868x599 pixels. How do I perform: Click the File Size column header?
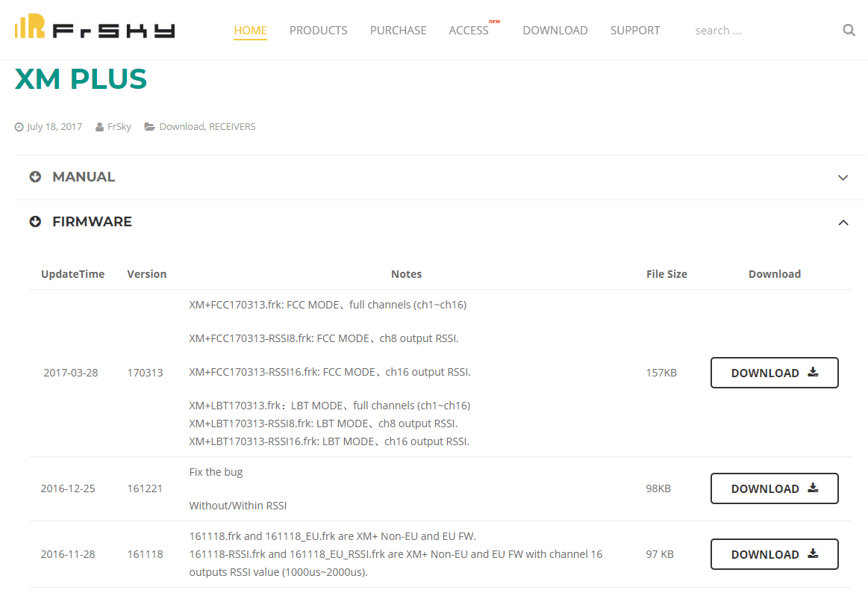pos(666,274)
